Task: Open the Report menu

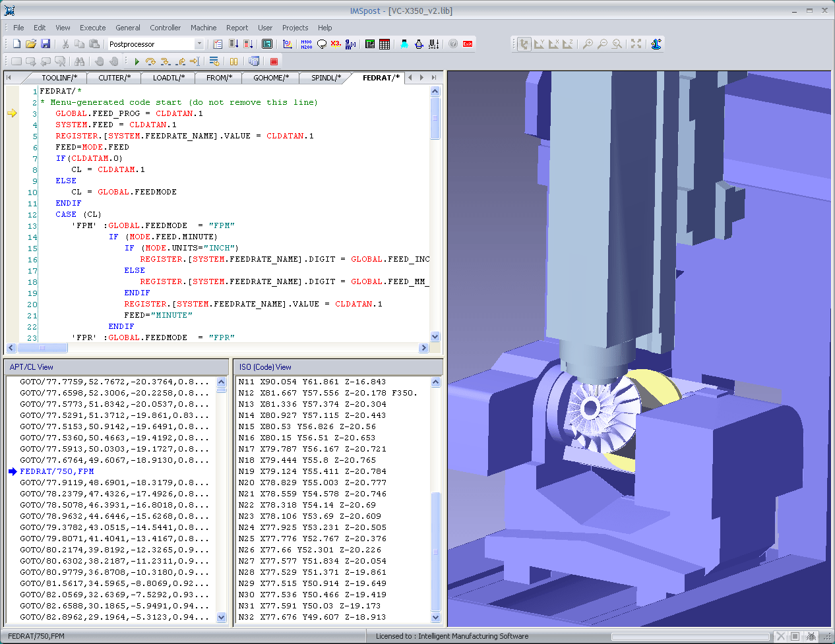Action: (237, 28)
